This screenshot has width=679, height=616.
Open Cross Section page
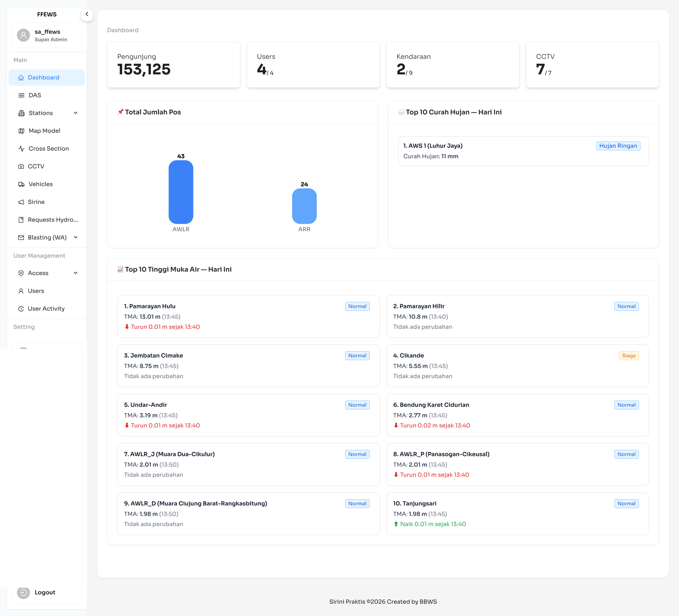[46, 149]
